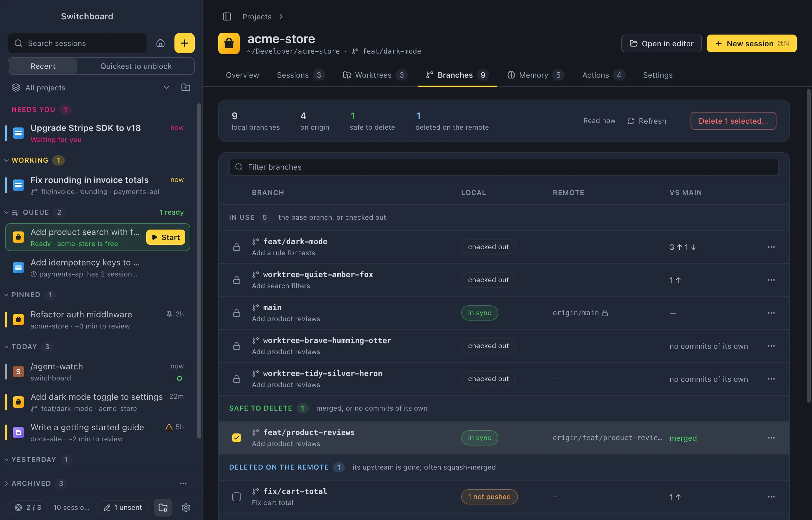Open settings gear in sidebar footer
The width and height of the screenshot is (812, 520).
pyautogui.click(x=186, y=508)
